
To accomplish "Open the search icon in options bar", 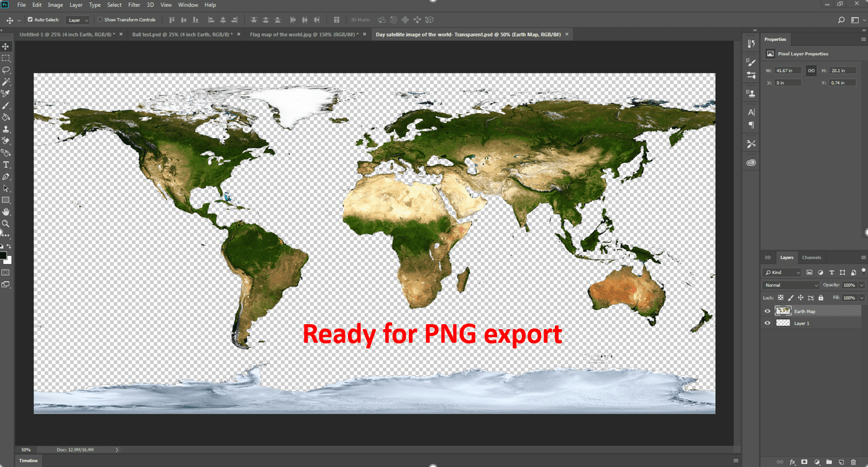I will (841, 20).
